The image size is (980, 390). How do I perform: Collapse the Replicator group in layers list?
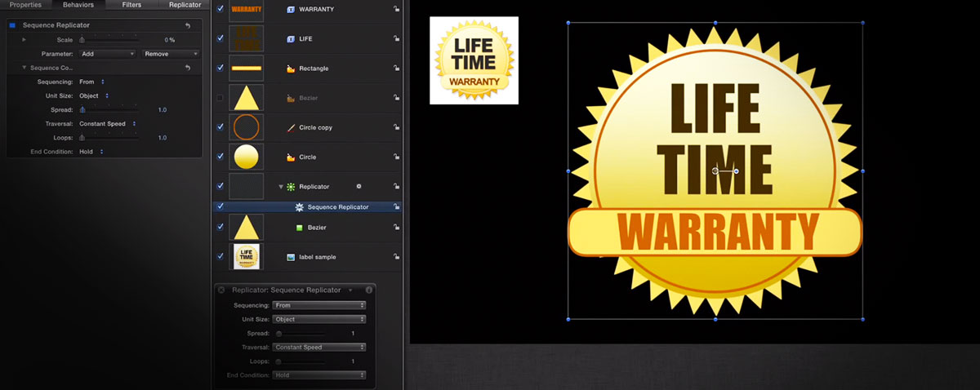coord(282,187)
